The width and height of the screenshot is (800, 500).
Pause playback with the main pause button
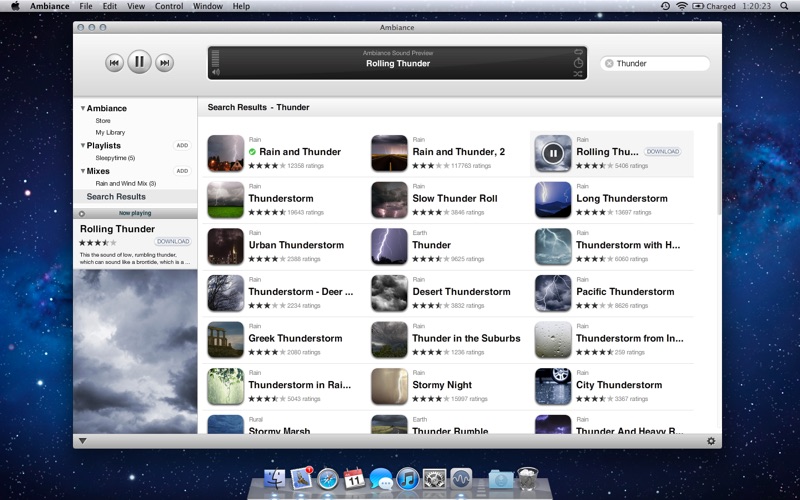(x=139, y=62)
